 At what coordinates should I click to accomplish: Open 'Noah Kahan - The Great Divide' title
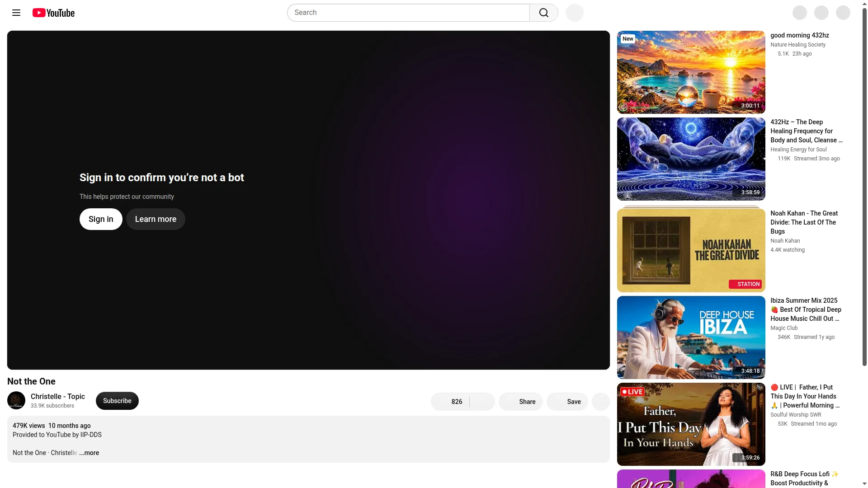804,222
